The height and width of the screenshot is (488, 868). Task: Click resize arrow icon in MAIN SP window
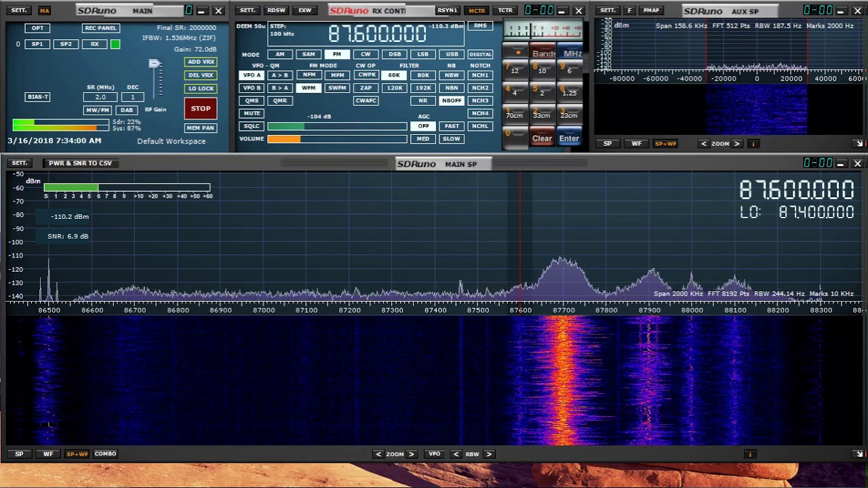[x=859, y=454]
